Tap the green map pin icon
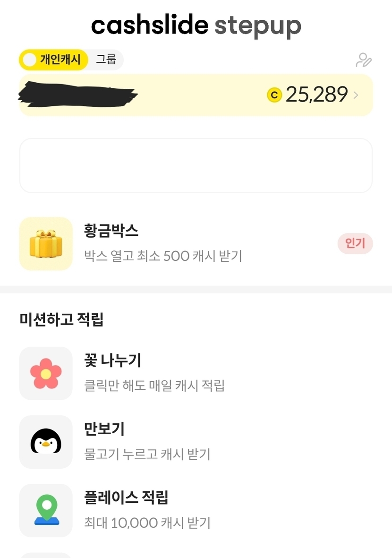 coord(46,510)
